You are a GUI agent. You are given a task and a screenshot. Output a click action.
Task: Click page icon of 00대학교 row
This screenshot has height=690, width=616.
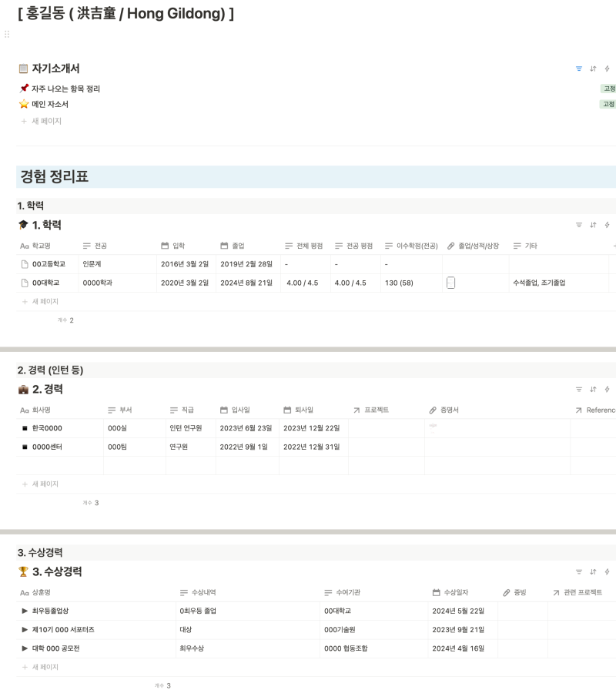pos(25,283)
